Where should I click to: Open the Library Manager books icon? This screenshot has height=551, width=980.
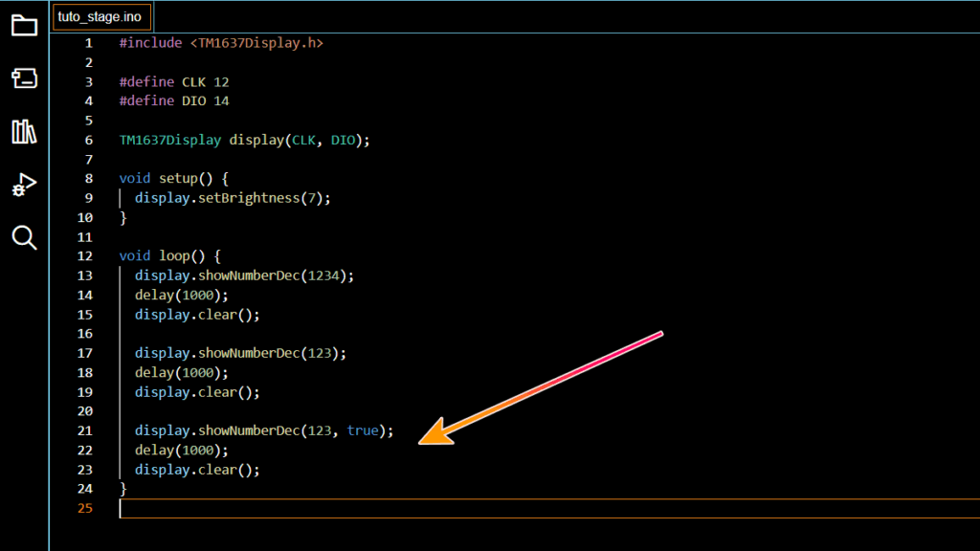coord(24,132)
